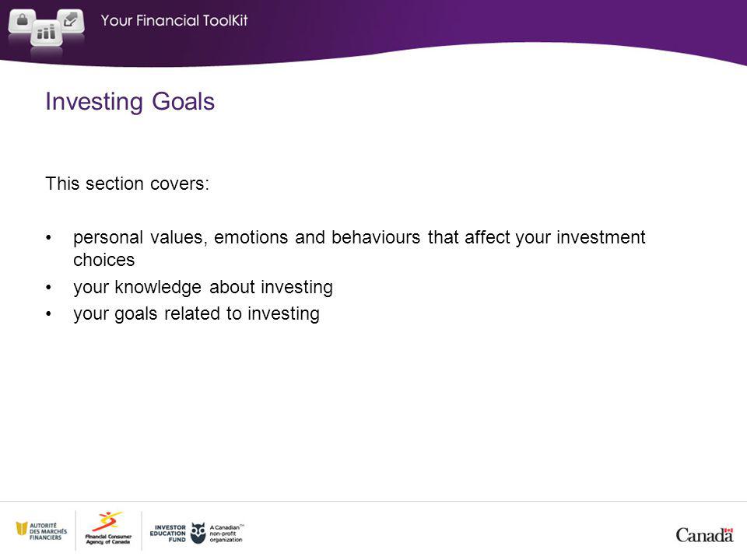
Task: Click the Autorité des marchés financiers logo
Action: pyautogui.click(x=41, y=531)
